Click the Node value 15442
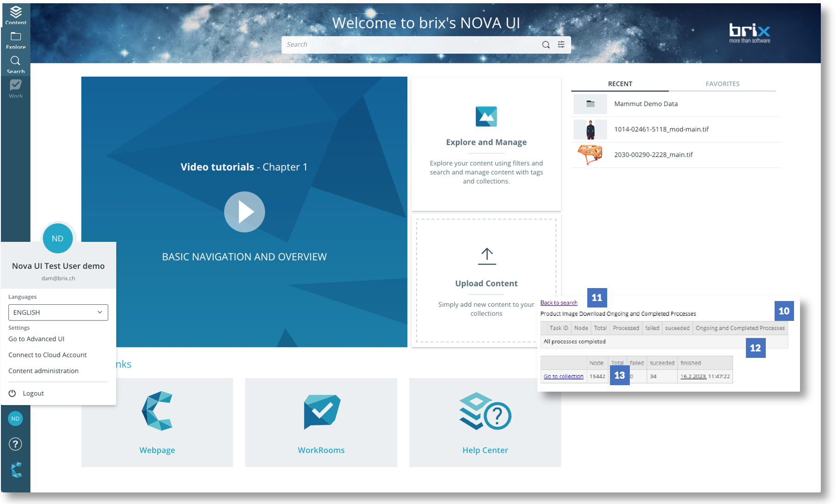Image resolution: width=837 pixels, height=504 pixels. pyautogui.click(x=597, y=376)
